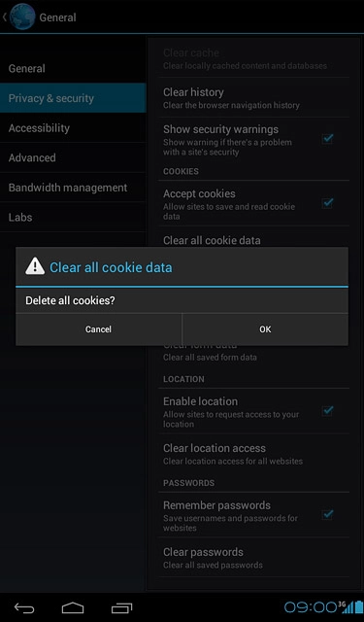The width and height of the screenshot is (364, 622).
Task: Select Clear history option
Action: [x=253, y=97]
